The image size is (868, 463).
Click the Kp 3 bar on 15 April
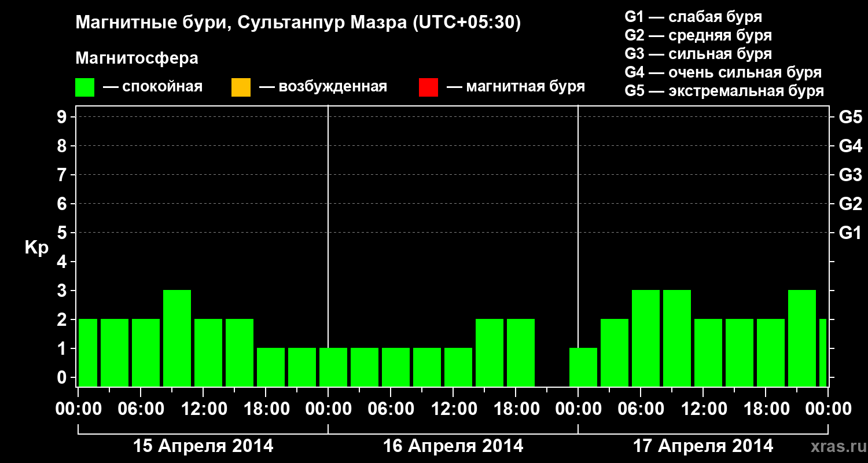(x=177, y=339)
